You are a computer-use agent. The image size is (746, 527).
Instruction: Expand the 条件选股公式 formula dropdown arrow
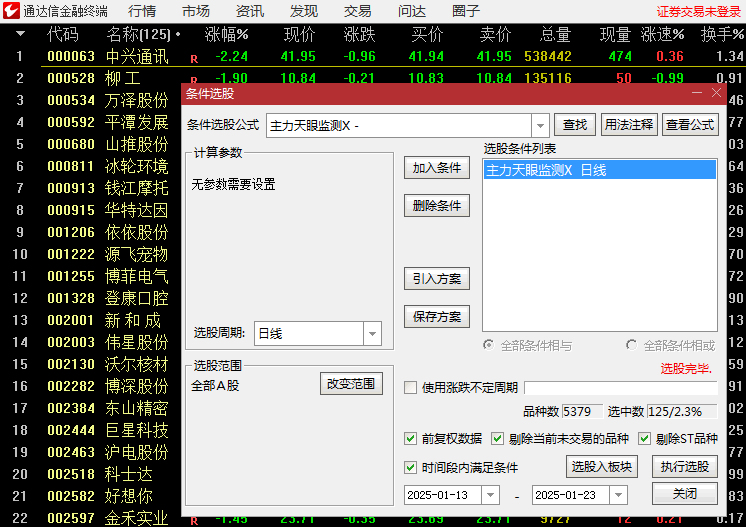coord(540,126)
